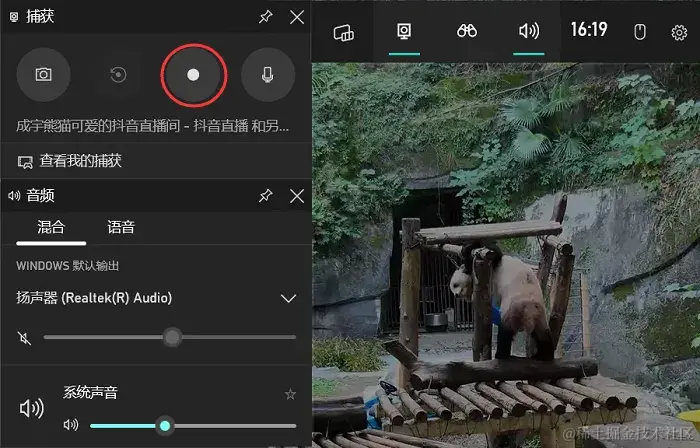Click the large 系统声音 speaker icon
Viewport: 700px width, 448px height.
[x=31, y=408]
